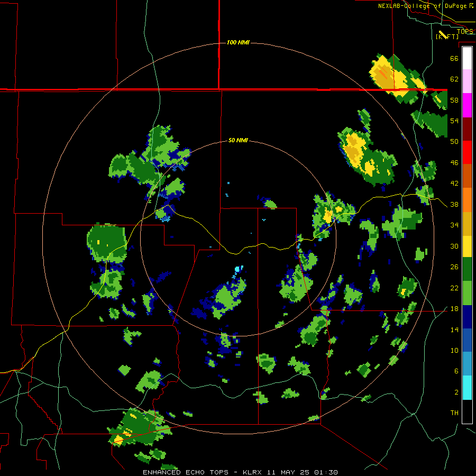
Task: Select the bright yellow legend band
Action: click(x=467, y=246)
